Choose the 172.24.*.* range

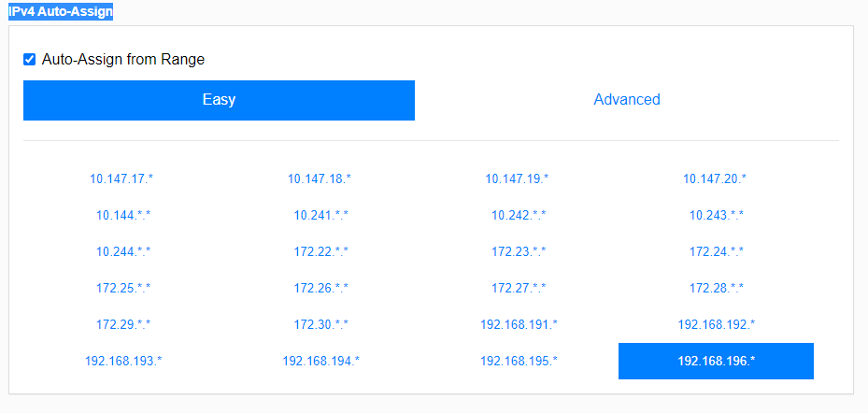[x=716, y=251]
